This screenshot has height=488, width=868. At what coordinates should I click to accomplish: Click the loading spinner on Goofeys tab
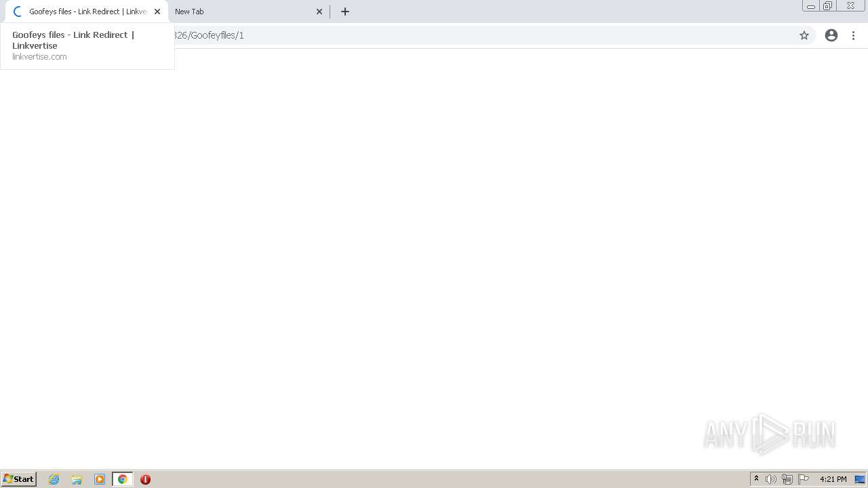pos(18,12)
